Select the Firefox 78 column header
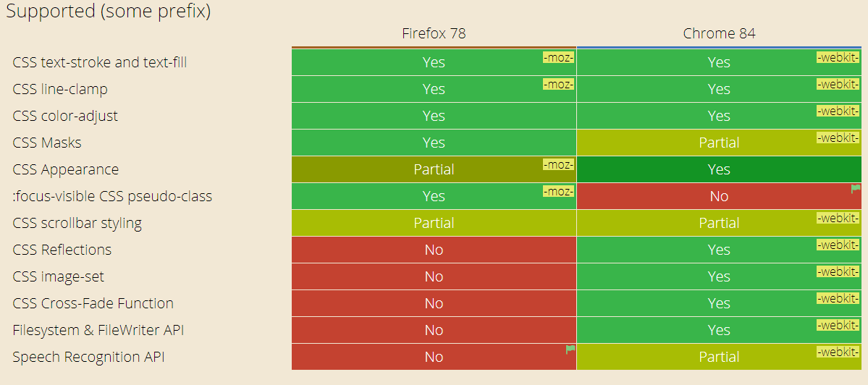 [x=434, y=33]
